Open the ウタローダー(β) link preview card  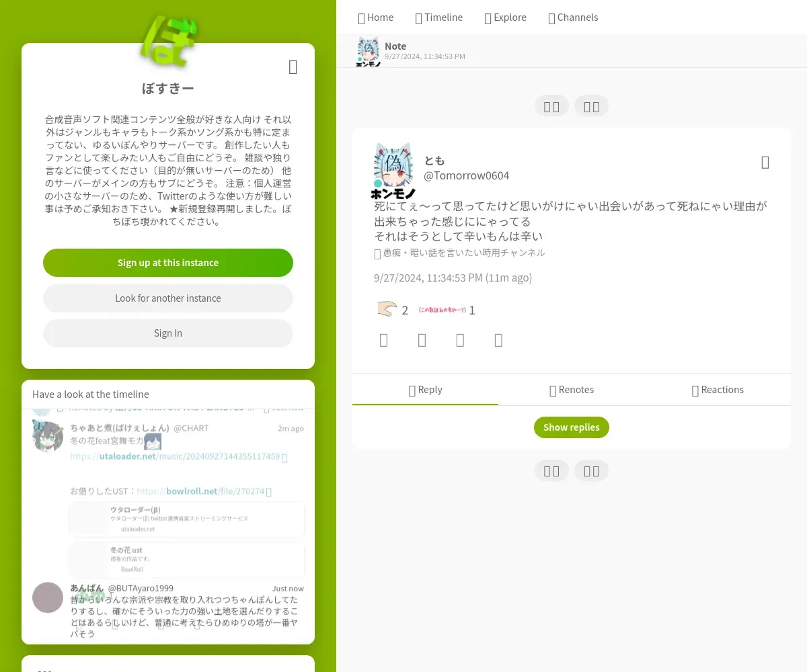point(187,519)
